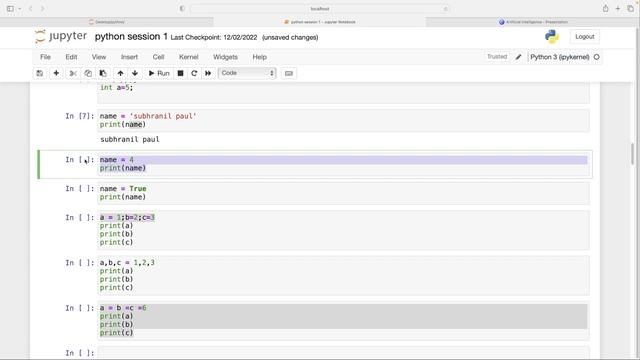Rename notebook title python session 1
Screen dimensions: 640x360
tap(131, 37)
